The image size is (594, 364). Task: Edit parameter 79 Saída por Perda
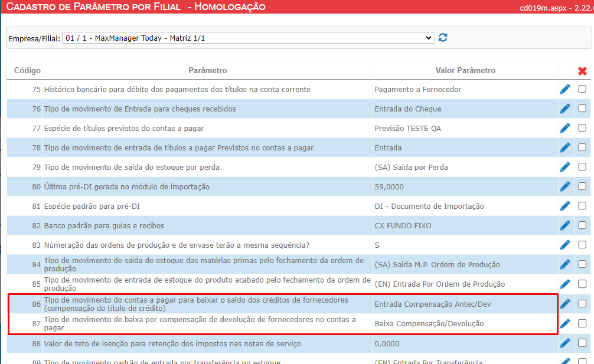[565, 167]
